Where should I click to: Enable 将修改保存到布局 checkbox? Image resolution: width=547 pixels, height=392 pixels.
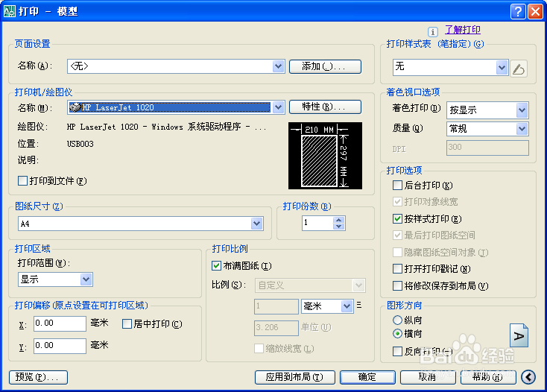point(397,286)
